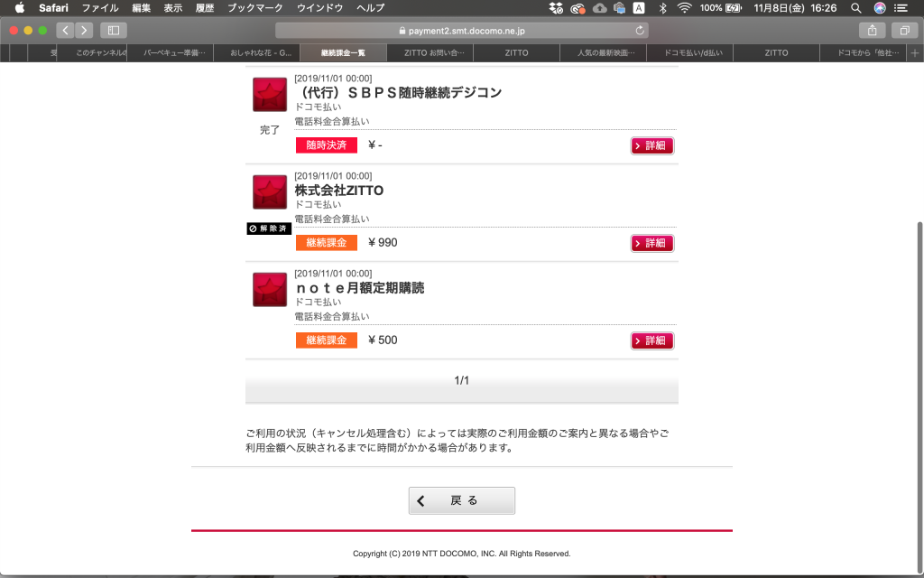924x578 pixels.
Task: Click the date above 株式会社ZITTO
Action: coord(333,176)
